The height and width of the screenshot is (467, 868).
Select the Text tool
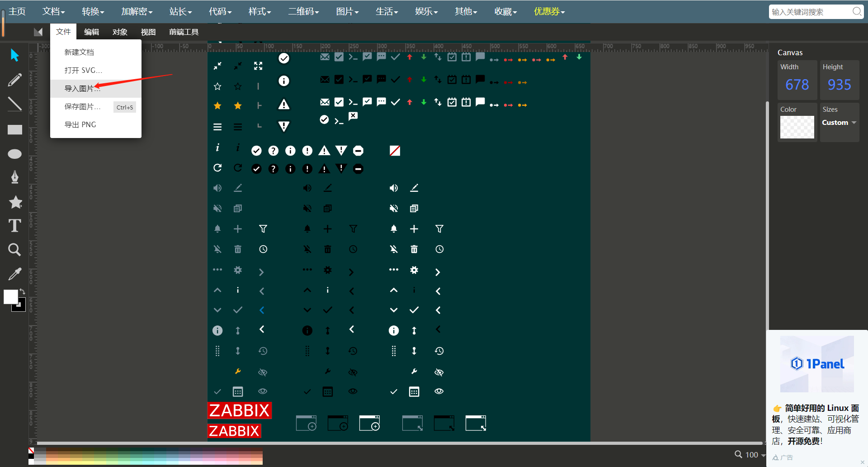pos(14,225)
